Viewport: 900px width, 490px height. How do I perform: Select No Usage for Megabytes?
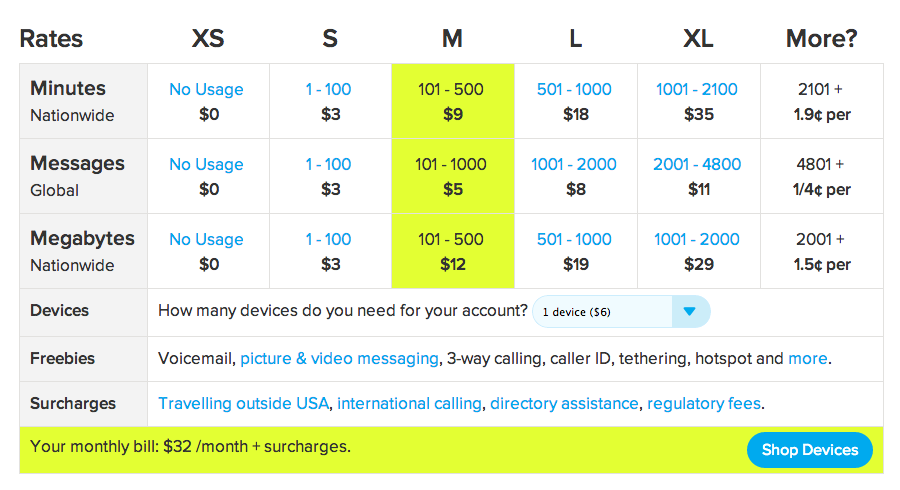(x=206, y=240)
